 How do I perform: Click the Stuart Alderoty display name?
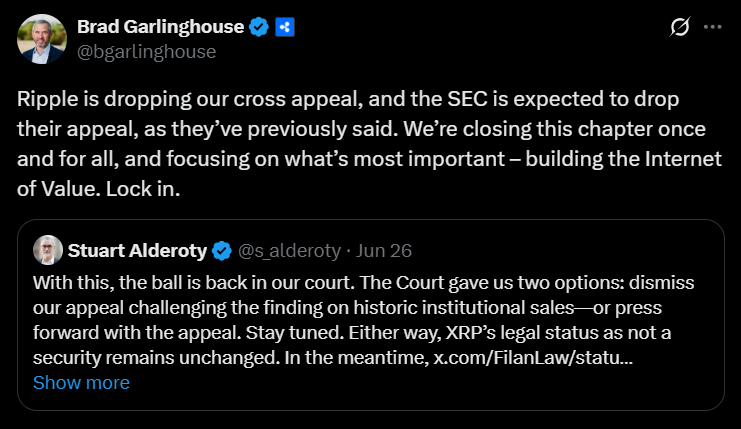[138, 249]
